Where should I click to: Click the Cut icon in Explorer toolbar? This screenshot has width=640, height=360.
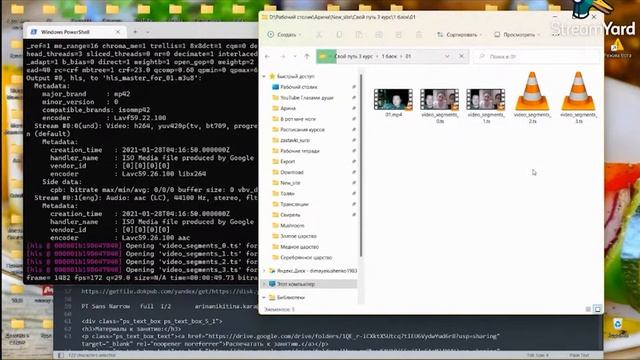(319, 35)
